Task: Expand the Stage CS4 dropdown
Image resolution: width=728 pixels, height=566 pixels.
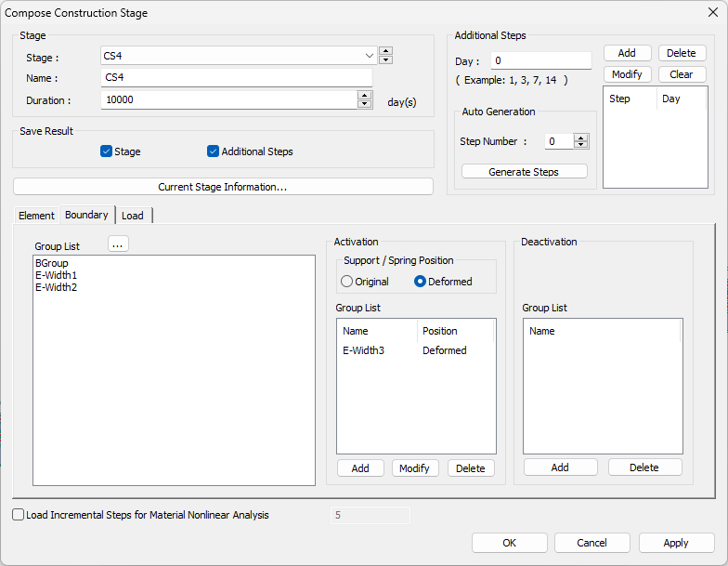Action: [x=370, y=56]
